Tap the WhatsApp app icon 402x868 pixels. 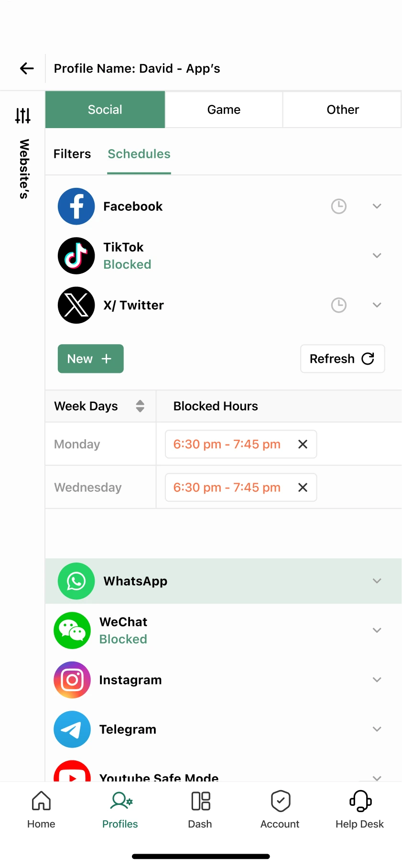(76, 581)
